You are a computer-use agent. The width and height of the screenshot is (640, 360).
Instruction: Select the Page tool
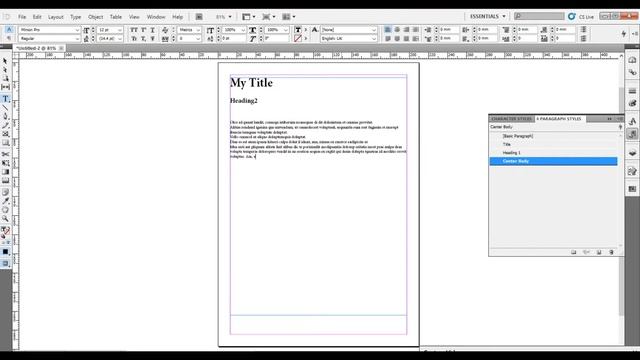click(x=5, y=78)
